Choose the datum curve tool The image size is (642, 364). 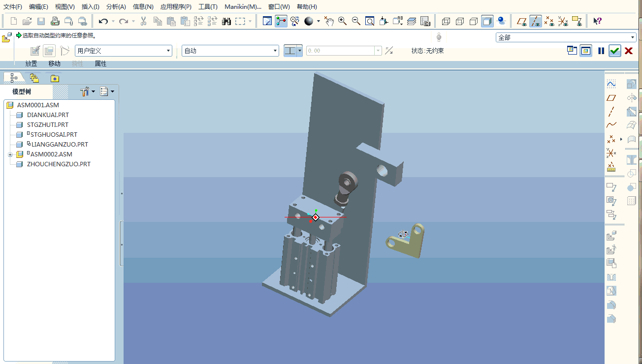[611, 125]
